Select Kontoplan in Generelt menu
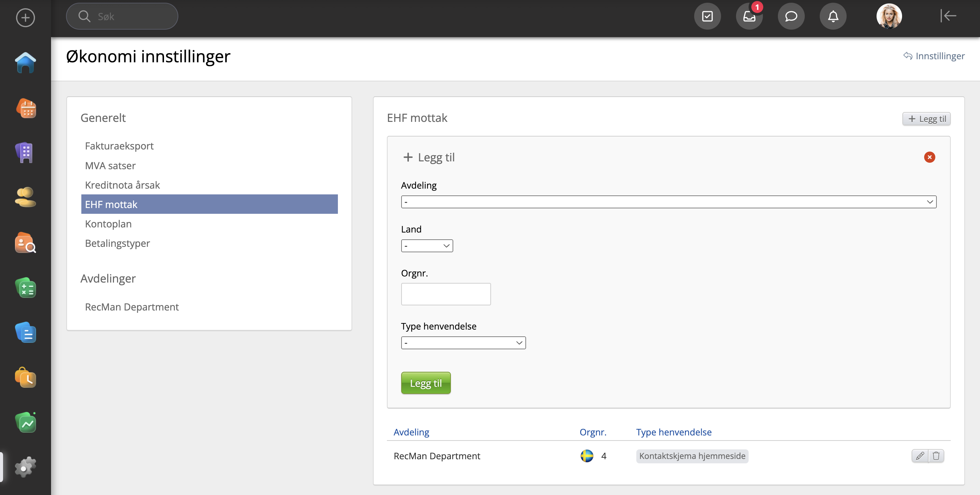The height and width of the screenshot is (495, 980). pyautogui.click(x=108, y=224)
